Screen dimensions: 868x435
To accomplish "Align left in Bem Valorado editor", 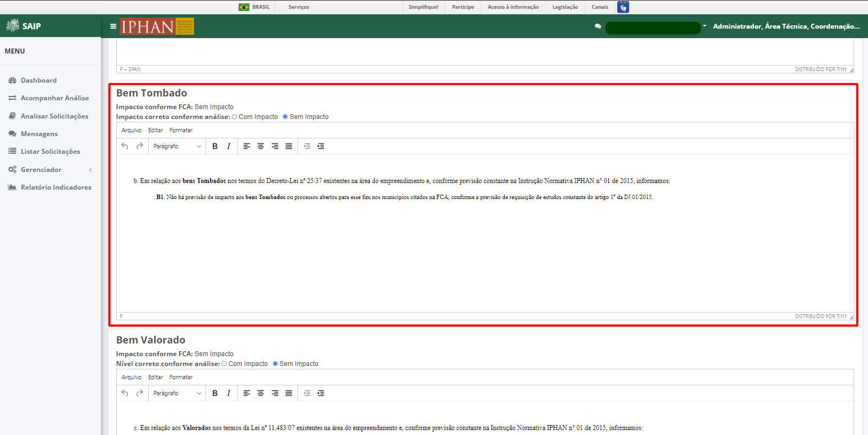I will (247, 393).
